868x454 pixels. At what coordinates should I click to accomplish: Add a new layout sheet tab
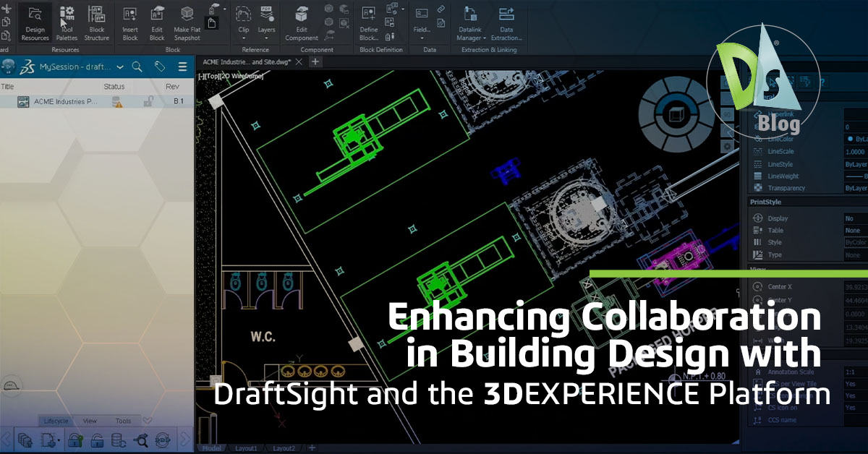312,448
